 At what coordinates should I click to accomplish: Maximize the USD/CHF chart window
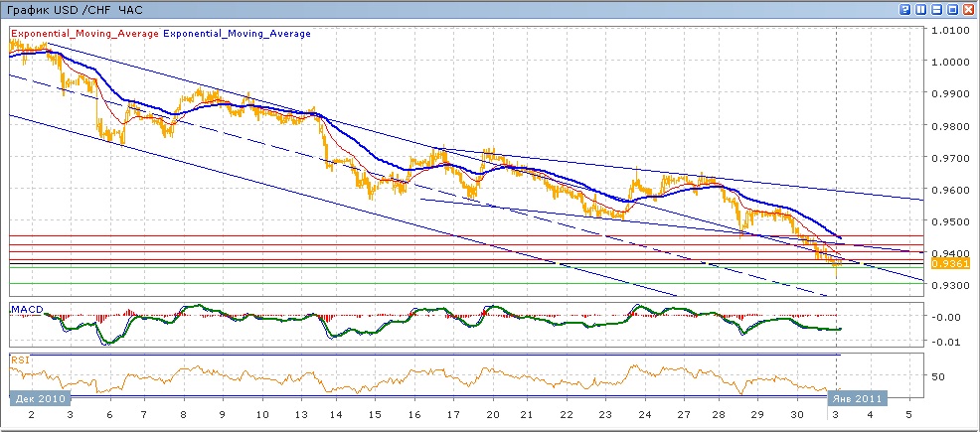[953, 9]
